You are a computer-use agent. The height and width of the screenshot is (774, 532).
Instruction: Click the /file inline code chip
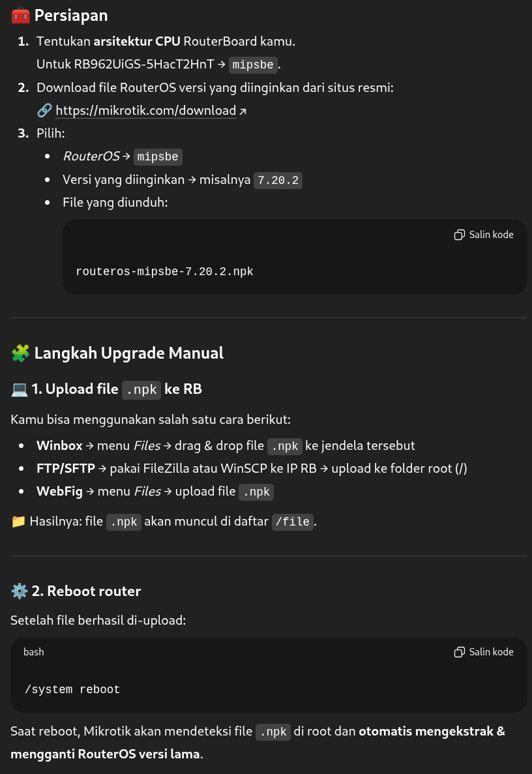(x=293, y=522)
